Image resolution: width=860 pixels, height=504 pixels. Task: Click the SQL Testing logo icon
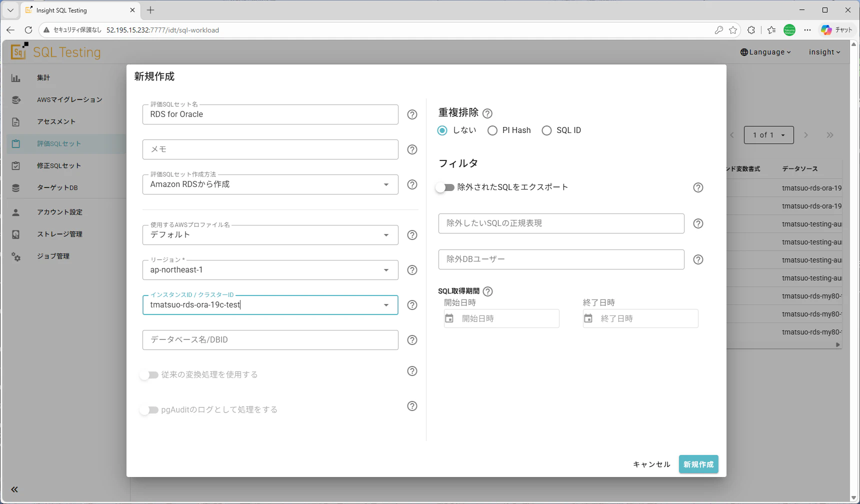[x=19, y=51]
